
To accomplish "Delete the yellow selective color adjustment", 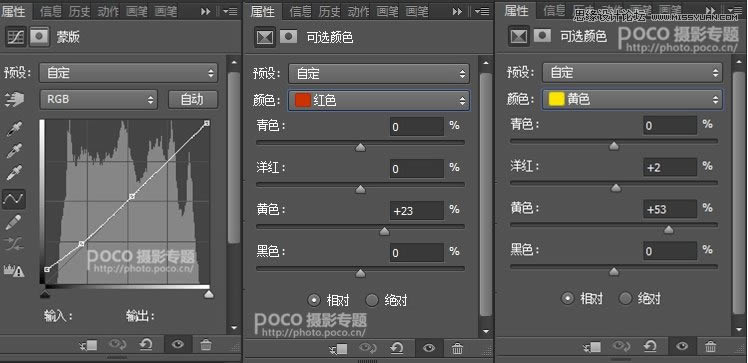I will (710, 346).
